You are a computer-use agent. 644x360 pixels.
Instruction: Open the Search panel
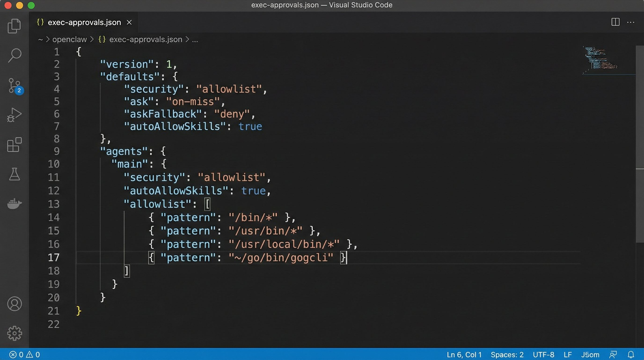click(x=14, y=55)
